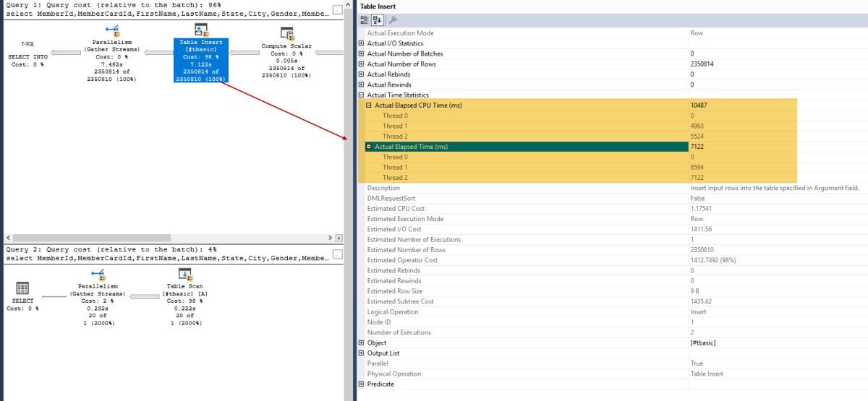
Task: Expand the Object property
Action: tap(362, 342)
